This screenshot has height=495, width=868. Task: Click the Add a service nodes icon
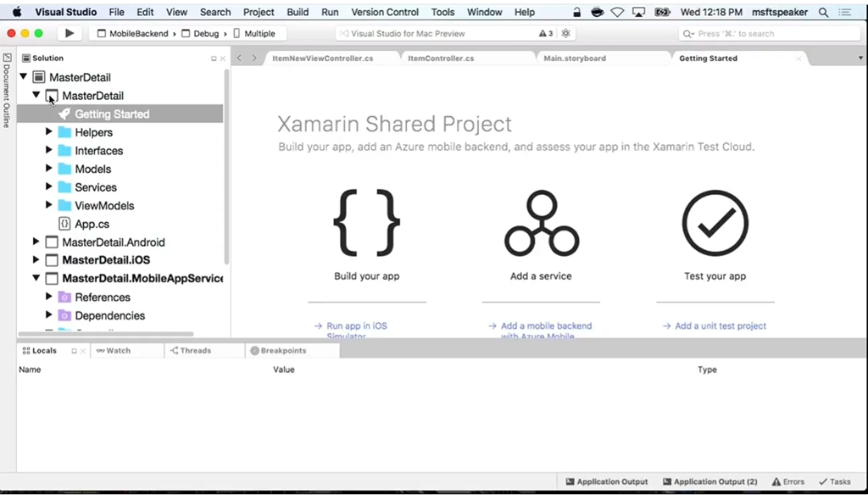tap(542, 223)
